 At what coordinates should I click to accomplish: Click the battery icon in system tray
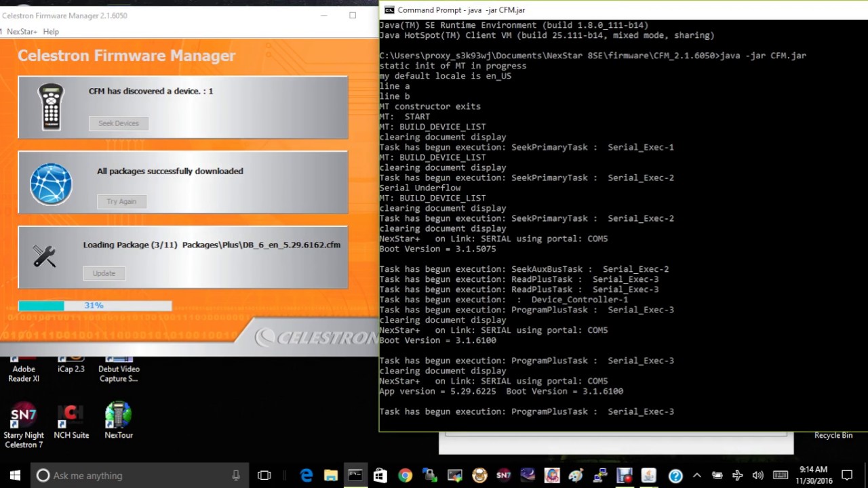coord(717,475)
